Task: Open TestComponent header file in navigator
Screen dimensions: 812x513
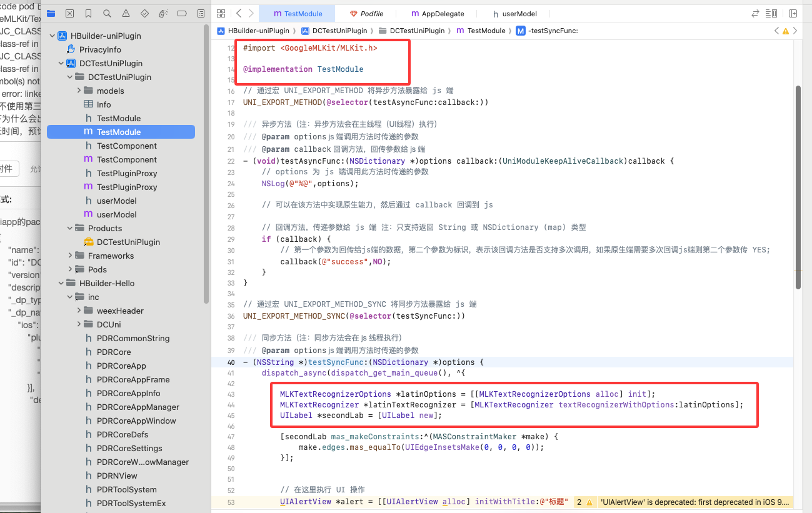Action: tap(126, 146)
